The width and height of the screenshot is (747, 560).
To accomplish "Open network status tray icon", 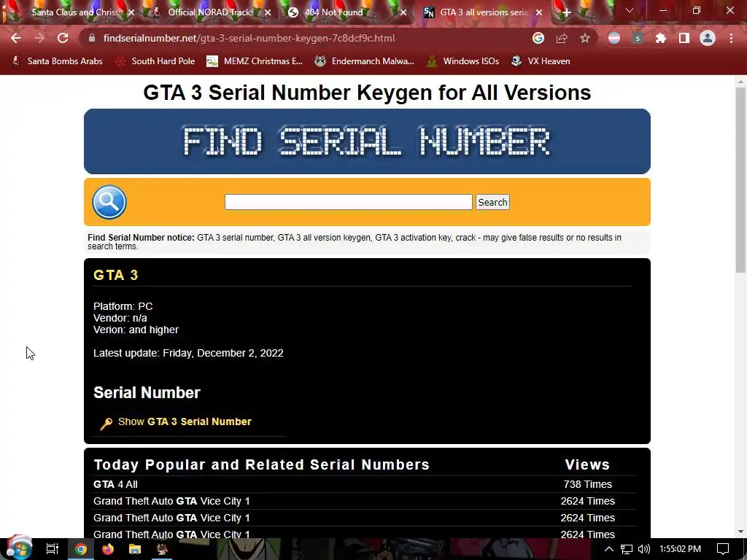I will (x=627, y=549).
